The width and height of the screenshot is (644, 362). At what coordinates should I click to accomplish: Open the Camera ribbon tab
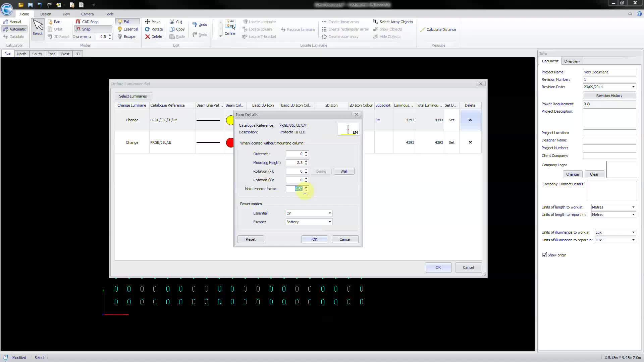pyautogui.click(x=87, y=14)
